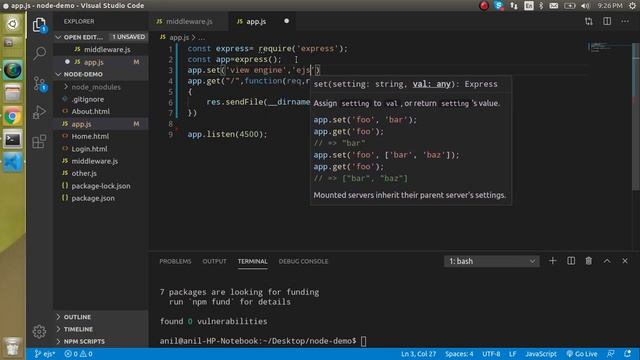Click the Ln 3, Col 27 position indicator
Viewport: 640px width, 360px height.
[x=418, y=354]
